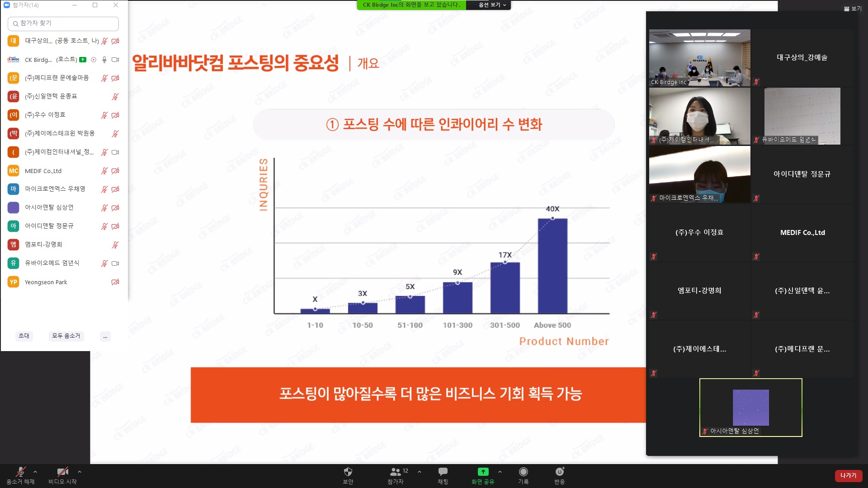Image resolution: width=868 pixels, height=488 pixels.
Task: Expand share screen options arrow
Action: tap(500, 472)
